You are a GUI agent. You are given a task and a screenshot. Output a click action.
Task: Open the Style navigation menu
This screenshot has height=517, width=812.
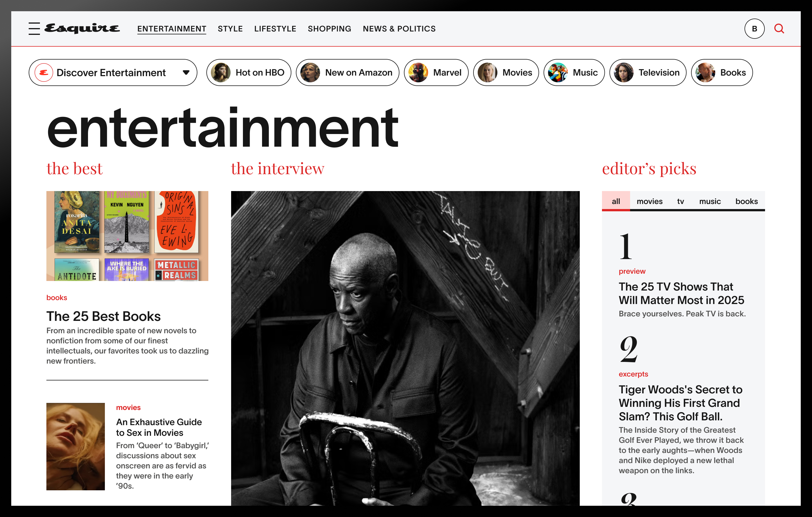230,29
